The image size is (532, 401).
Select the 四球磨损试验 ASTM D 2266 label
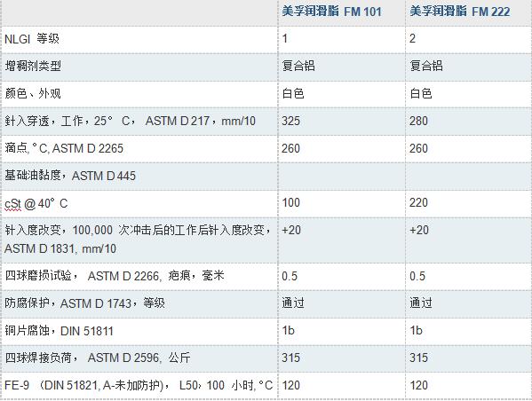(x=115, y=276)
